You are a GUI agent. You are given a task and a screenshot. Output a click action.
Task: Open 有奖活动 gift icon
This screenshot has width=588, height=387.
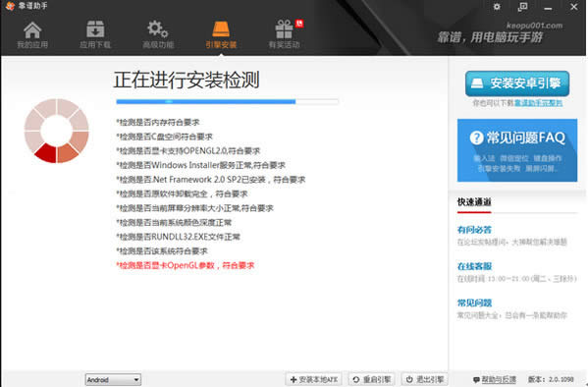click(x=285, y=29)
